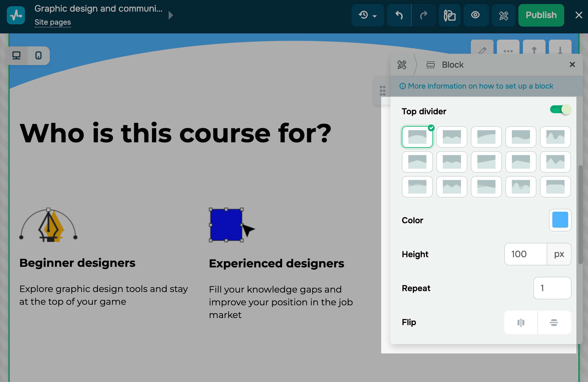Flip divider horizontally
Screen dimensions: 588x382
tap(521, 323)
